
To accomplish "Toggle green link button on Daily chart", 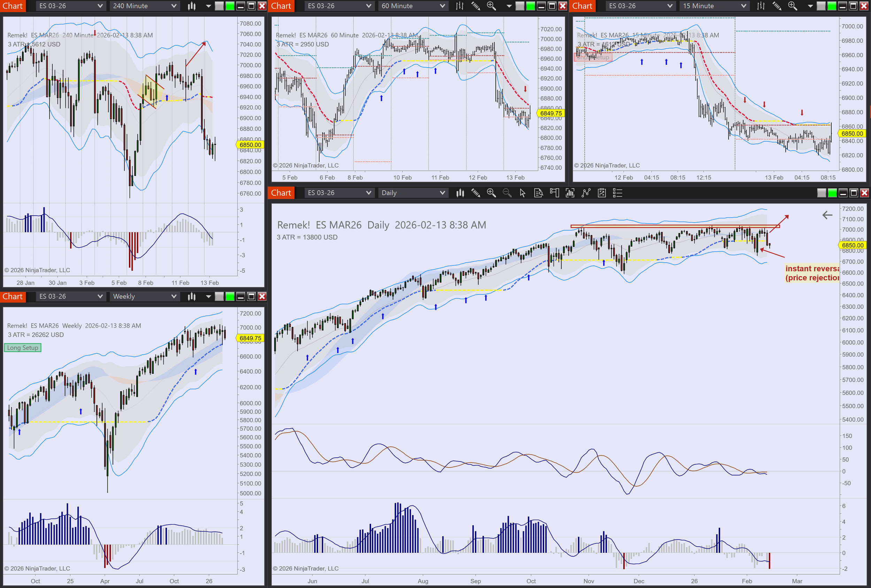I will pyautogui.click(x=832, y=193).
